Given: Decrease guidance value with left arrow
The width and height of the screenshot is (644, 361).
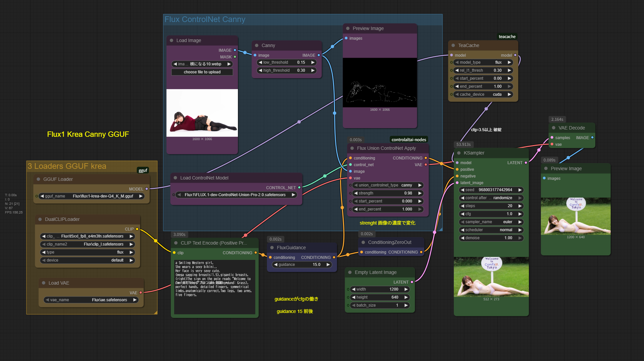Looking at the screenshot, I should coord(276,265).
